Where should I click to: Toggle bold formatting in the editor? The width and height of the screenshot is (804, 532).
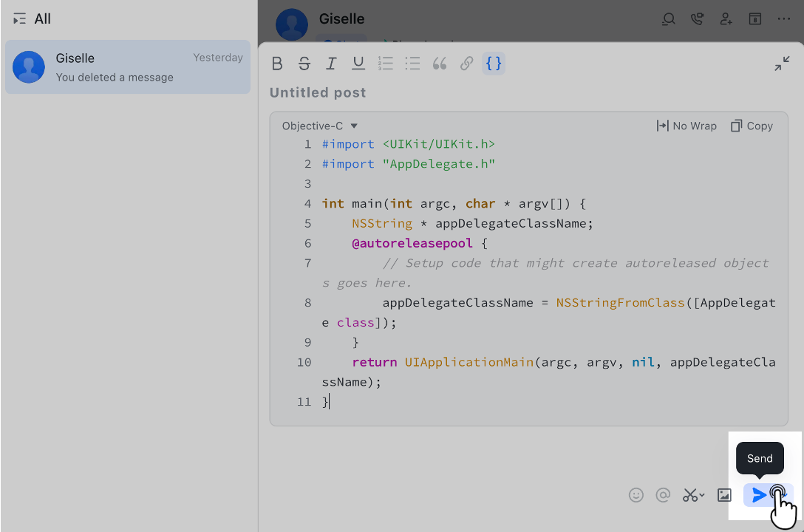point(277,64)
